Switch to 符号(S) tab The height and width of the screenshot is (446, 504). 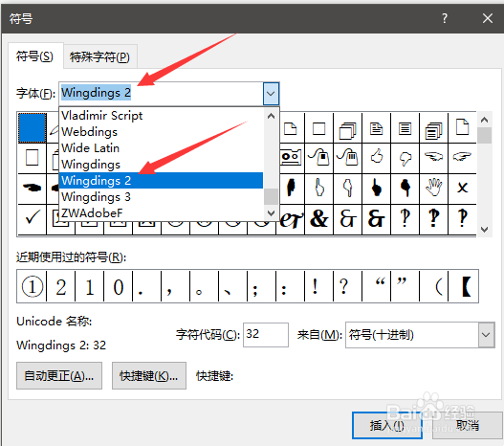34,56
